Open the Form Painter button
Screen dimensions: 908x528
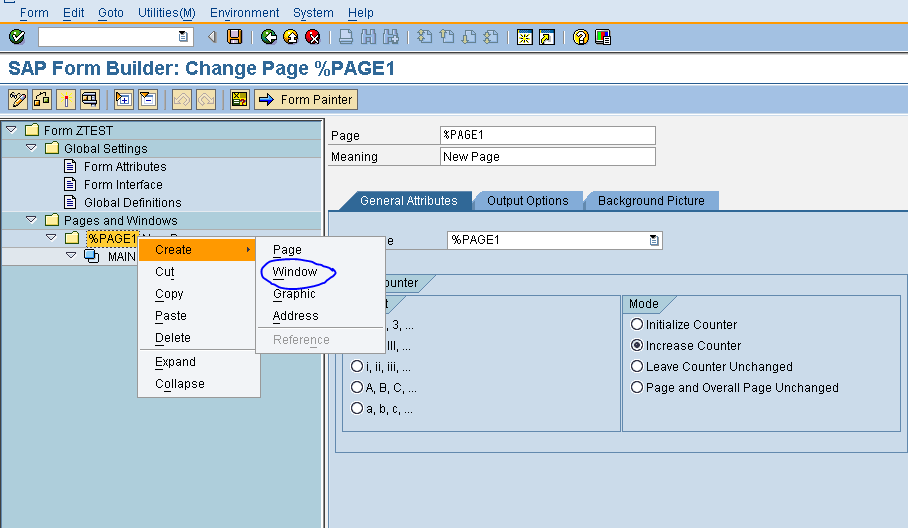(x=306, y=100)
